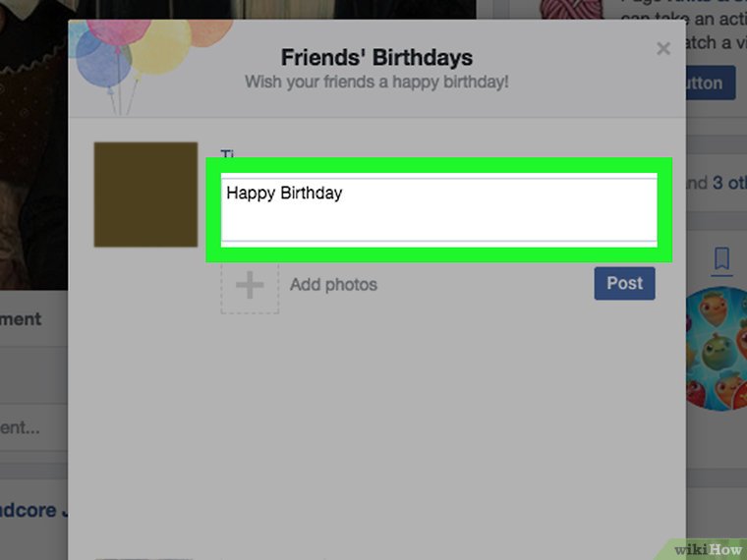Click into the Happy Birthday message field

coord(437,208)
